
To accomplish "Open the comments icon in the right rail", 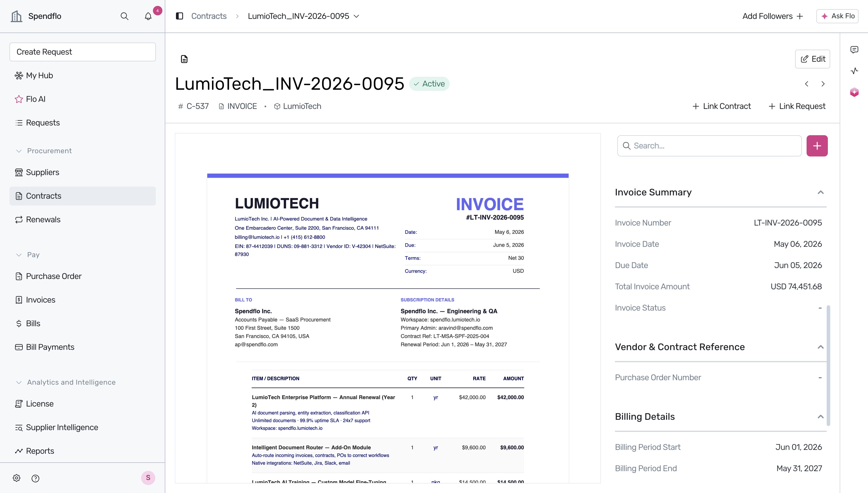I will pyautogui.click(x=854, y=50).
